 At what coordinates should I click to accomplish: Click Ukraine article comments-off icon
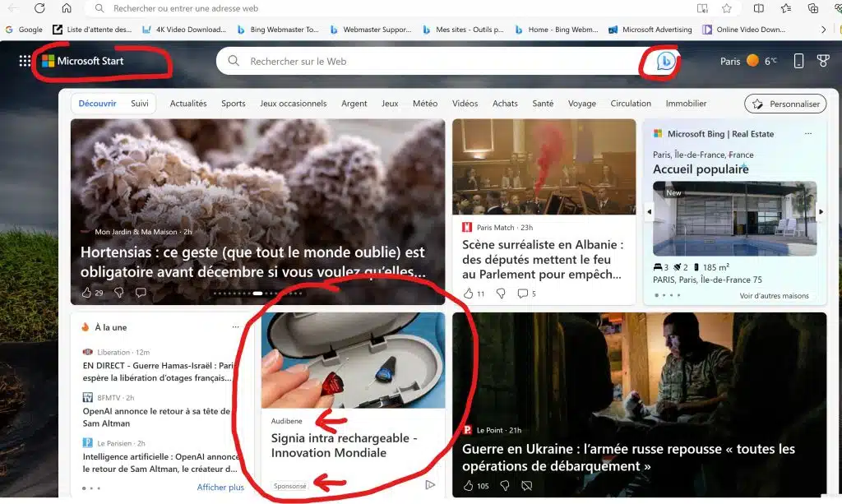(x=527, y=486)
